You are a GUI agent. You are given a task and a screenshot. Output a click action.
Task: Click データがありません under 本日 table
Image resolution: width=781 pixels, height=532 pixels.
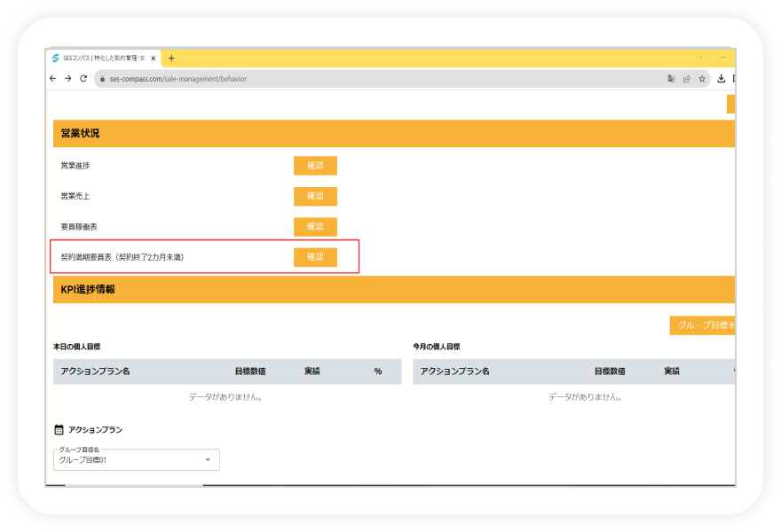pos(225,397)
